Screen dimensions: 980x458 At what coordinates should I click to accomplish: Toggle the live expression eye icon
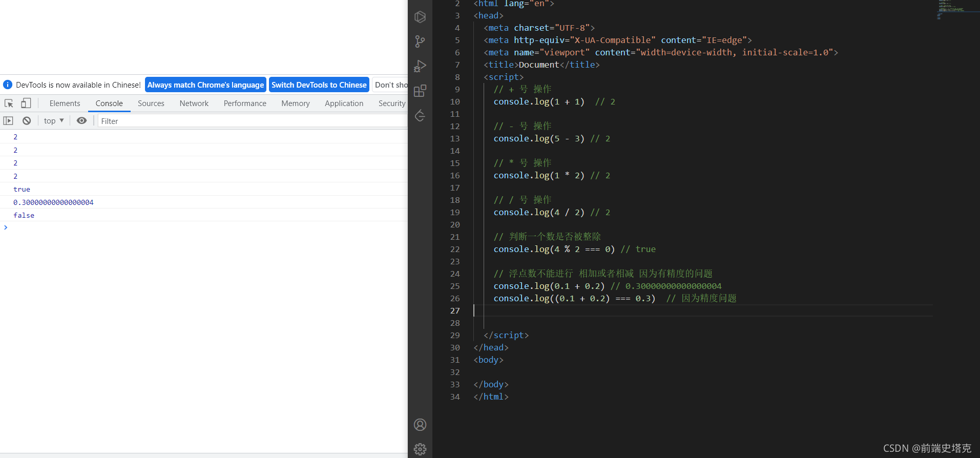coord(81,121)
